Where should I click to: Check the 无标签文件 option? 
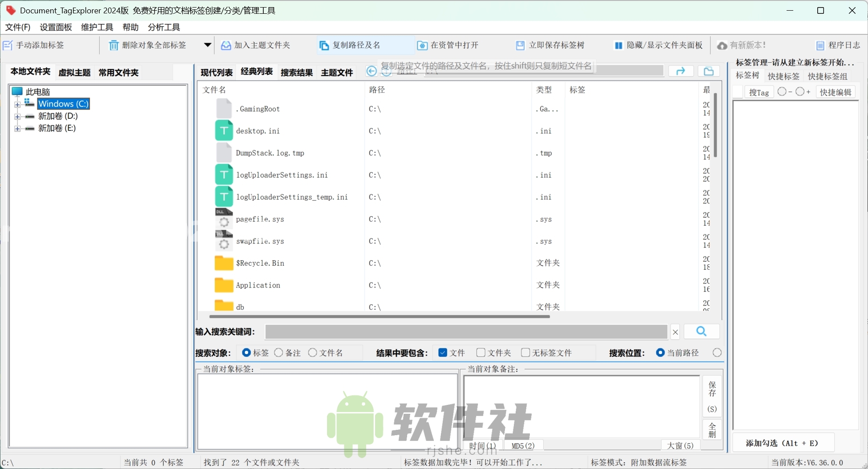pos(525,352)
